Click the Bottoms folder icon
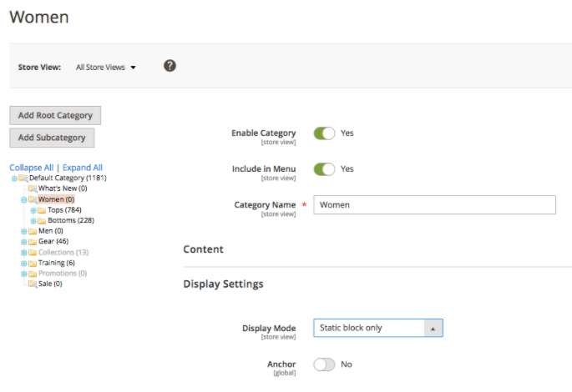 (42, 220)
